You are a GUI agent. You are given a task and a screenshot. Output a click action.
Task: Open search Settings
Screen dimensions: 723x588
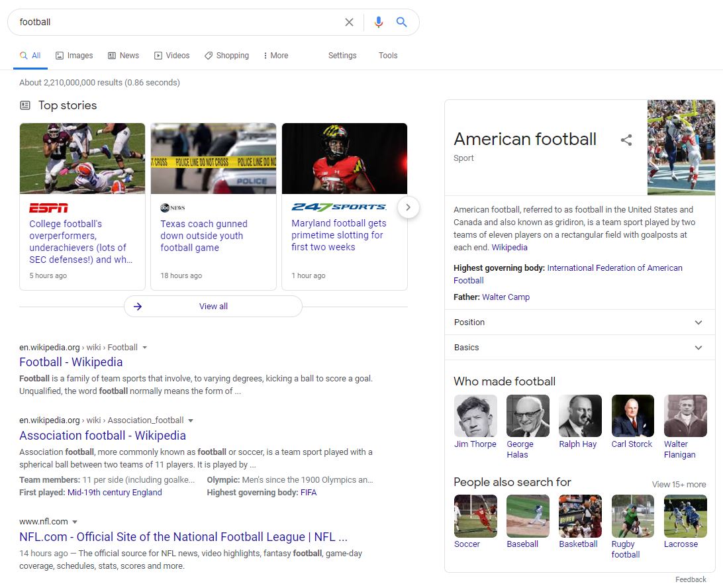(342, 56)
